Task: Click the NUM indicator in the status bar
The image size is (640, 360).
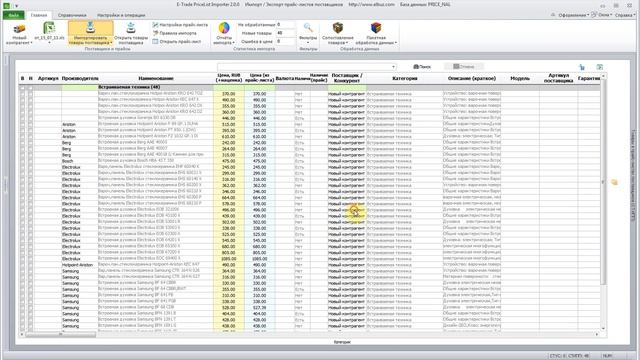Action: [607, 356]
